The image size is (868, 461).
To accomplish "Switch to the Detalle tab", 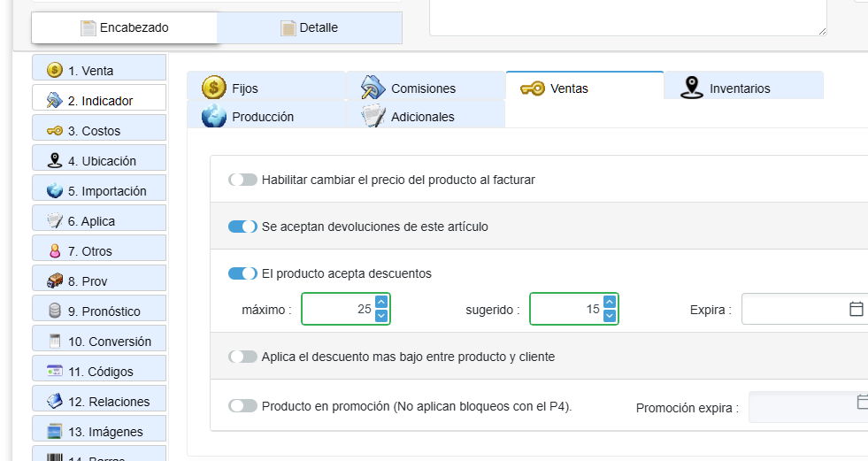I will (x=309, y=27).
